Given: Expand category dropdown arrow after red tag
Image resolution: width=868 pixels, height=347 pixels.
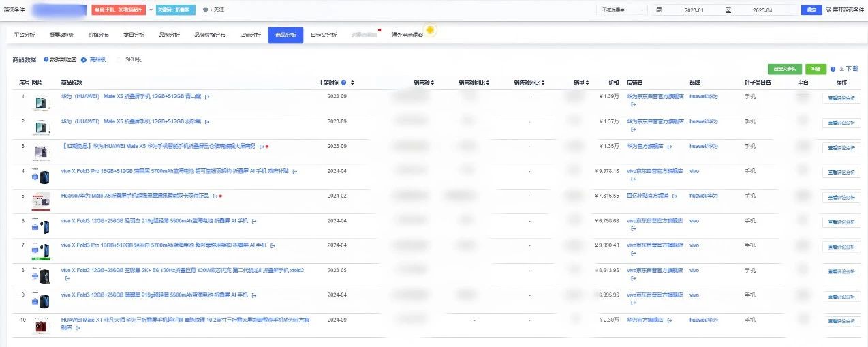Looking at the screenshot, I should (151, 10).
